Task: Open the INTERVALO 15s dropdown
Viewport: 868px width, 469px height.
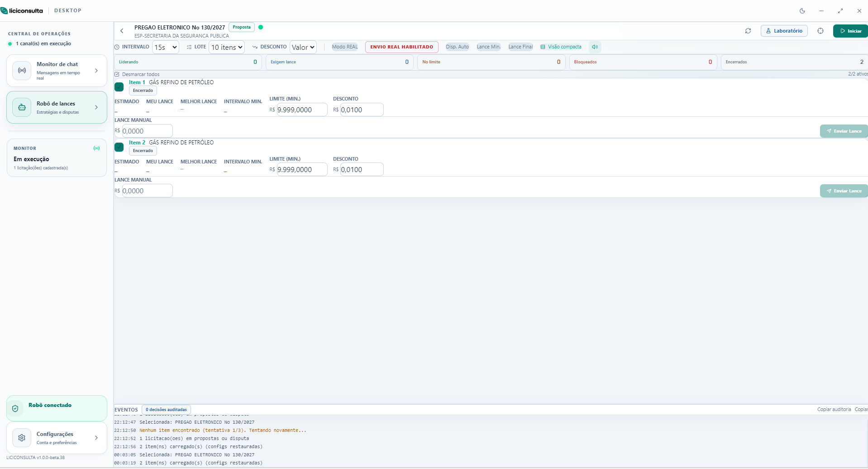Action: (x=166, y=47)
